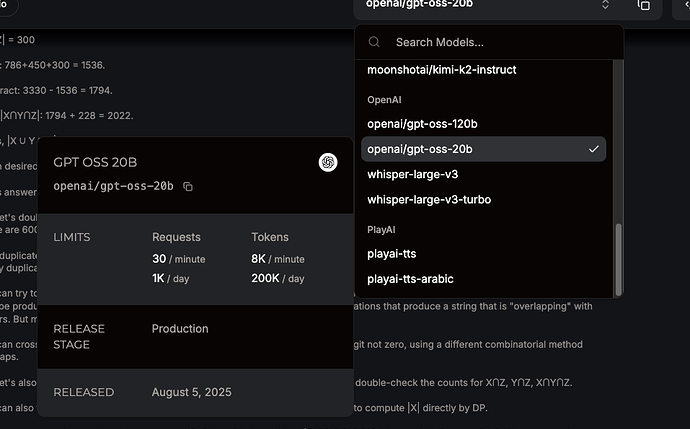
Task: Click the GPT OSS 20B card title
Action: point(95,162)
